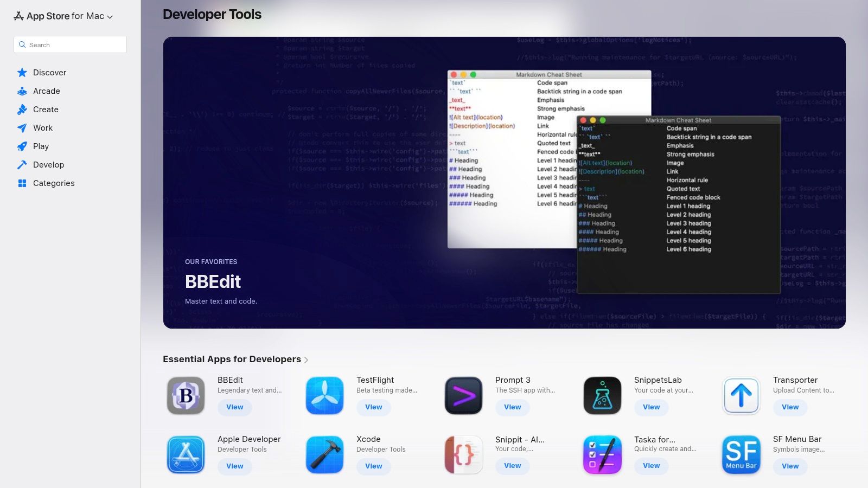Click the SnippetsLab flask icon
This screenshot has width=868, height=488.
tap(602, 395)
